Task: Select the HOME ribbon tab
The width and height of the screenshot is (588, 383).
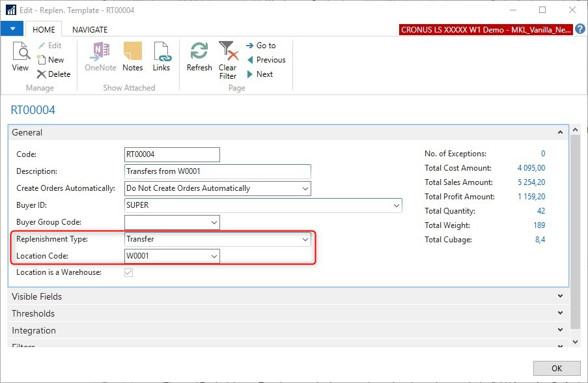Action: click(44, 29)
